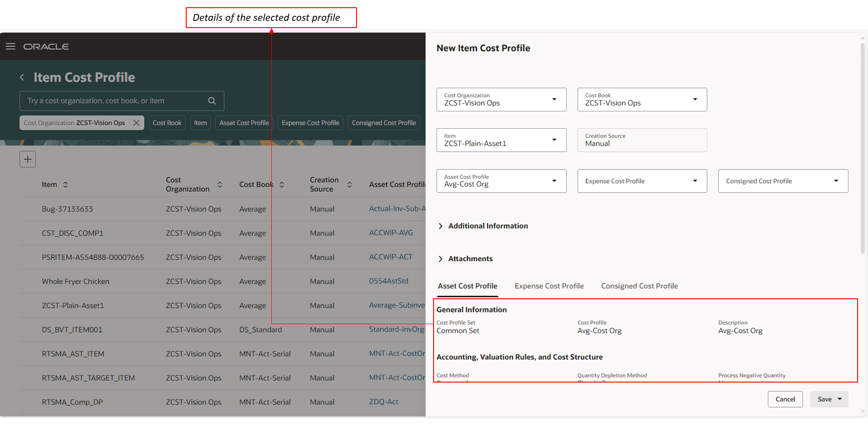Image resolution: width=868 pixels, height=426 pixels.
Task: Open the Actual-Inv-Sub-A asset cost profile link
Action: click(397, 209)
